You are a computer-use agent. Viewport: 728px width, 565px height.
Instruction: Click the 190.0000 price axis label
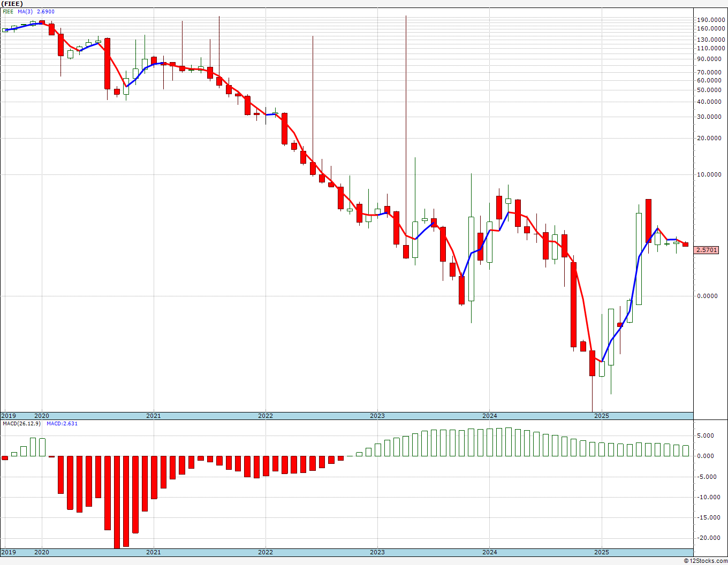pyautogui.click(x=710, y=19)
